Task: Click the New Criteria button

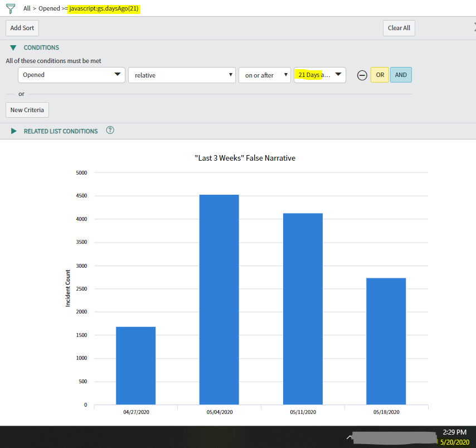Action: tap(27, 109)
